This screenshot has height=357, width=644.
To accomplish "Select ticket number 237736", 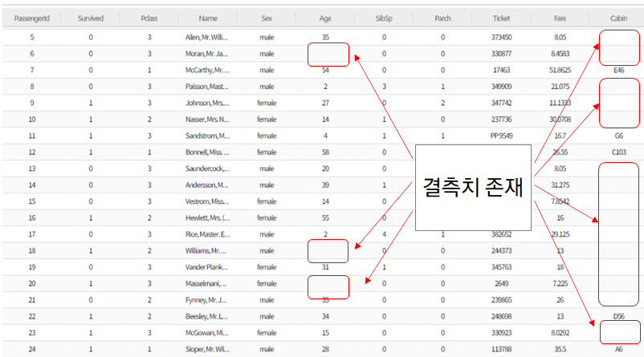I will [x=502, y=120].
